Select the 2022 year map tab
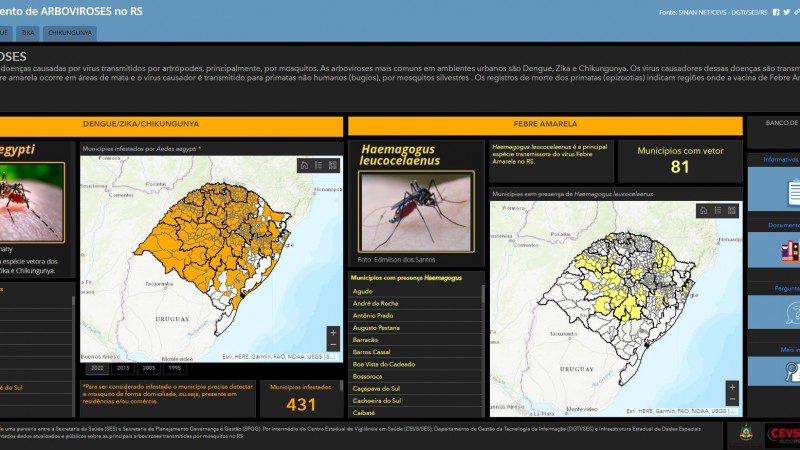800x450 pixels. coord(96,368)
